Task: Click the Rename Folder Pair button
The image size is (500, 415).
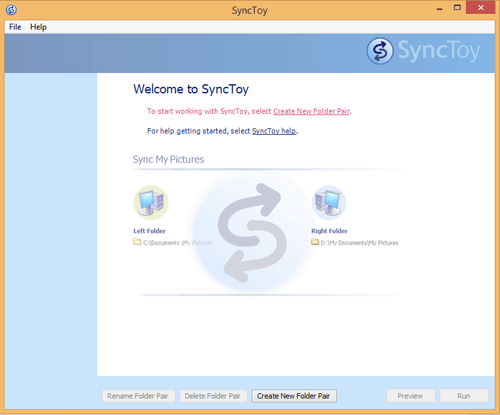Action: [x=138, y=396]
